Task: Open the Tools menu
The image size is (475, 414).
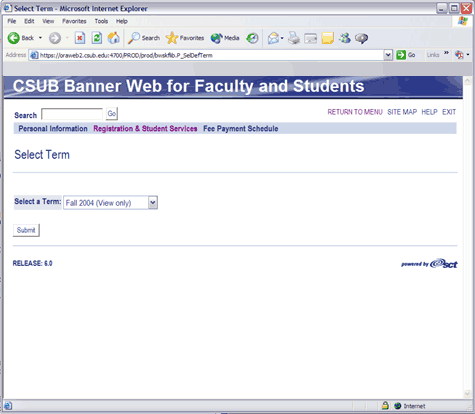Action: [x=101, y=21]
